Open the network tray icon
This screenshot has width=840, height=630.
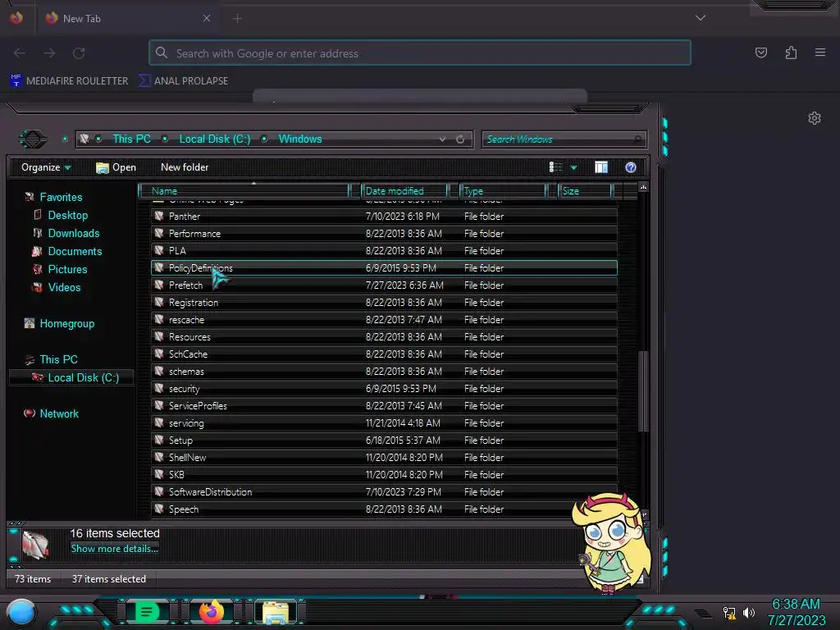click(728, 612)
